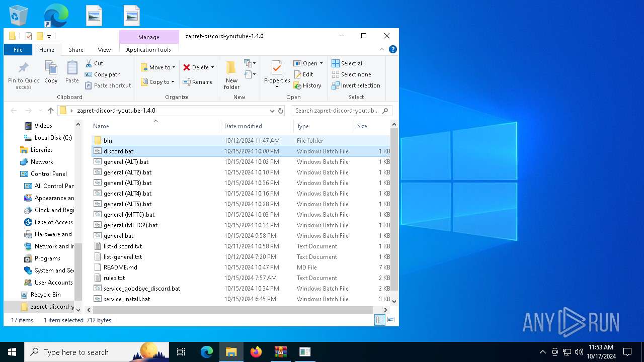
Task: Open Task View on the taskbar
Action: tap(181, 352)
